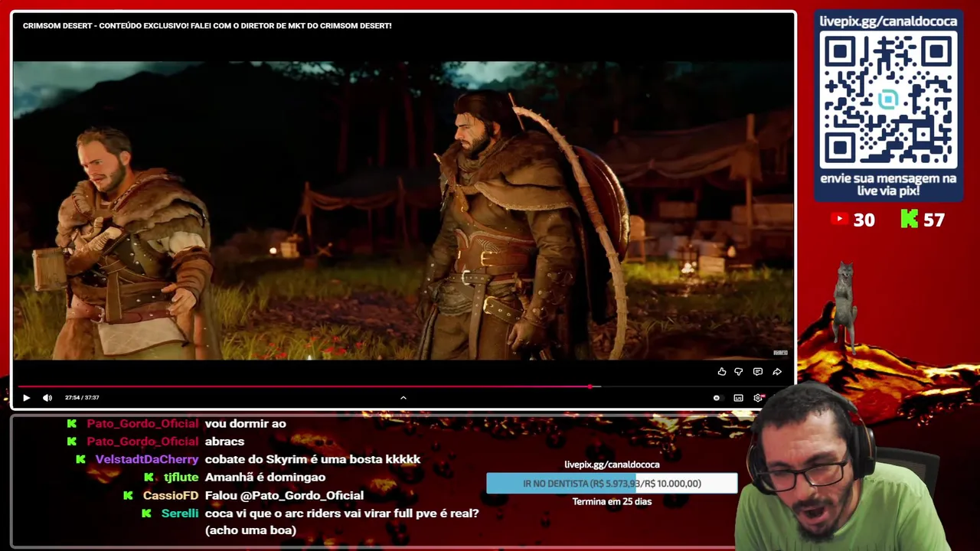The height and width of the screenshot is (551, 980).
Task: Click username tjflute in chat
Action: pos(181,478)
